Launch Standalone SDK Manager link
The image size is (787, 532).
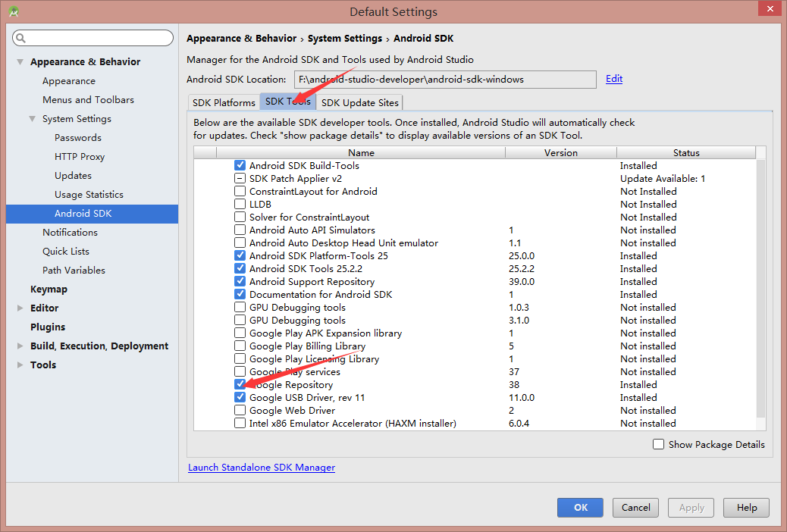click(262, 468)
